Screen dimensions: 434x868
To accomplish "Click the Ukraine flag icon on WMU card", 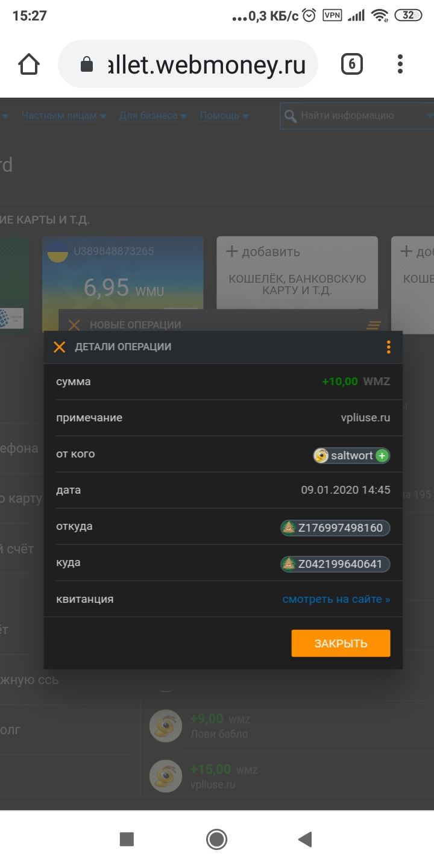I will tap(58, 252).
